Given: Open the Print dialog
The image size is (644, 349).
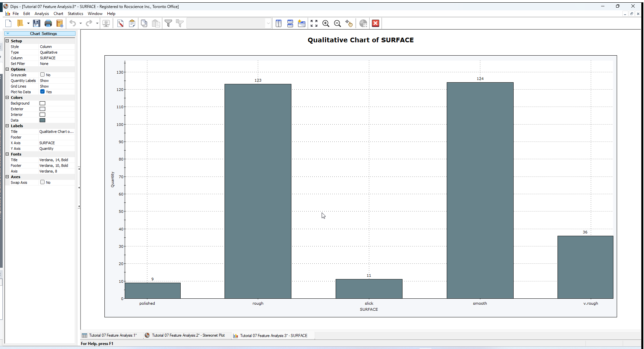Looking at the screenshot, I should [48, 23].
